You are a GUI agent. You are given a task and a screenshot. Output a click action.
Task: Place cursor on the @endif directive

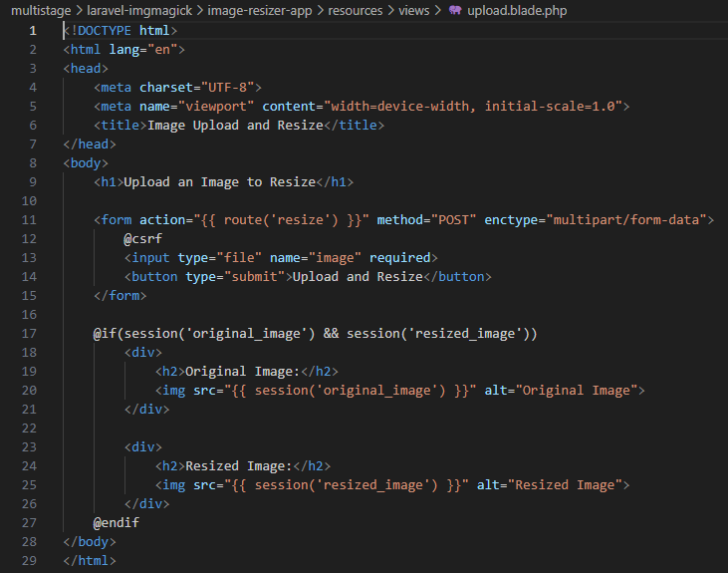point(117,523)
